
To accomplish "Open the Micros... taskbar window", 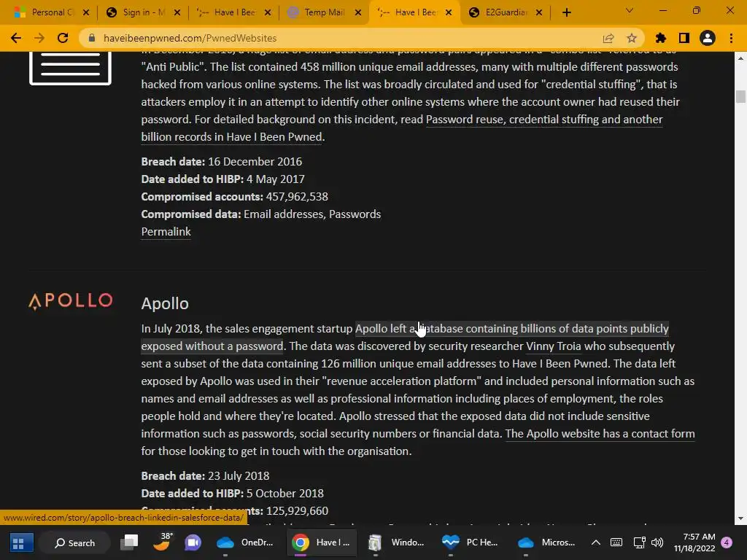I will tap(547, 542).
